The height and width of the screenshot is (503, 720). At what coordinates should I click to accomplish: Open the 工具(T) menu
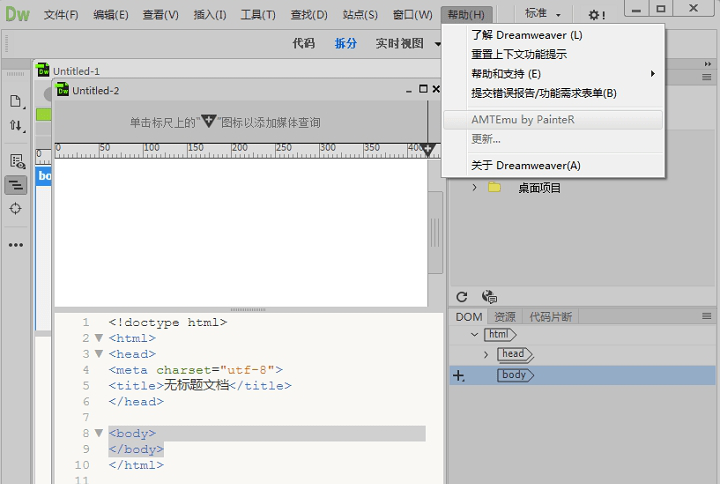click(x=258, y=15)
